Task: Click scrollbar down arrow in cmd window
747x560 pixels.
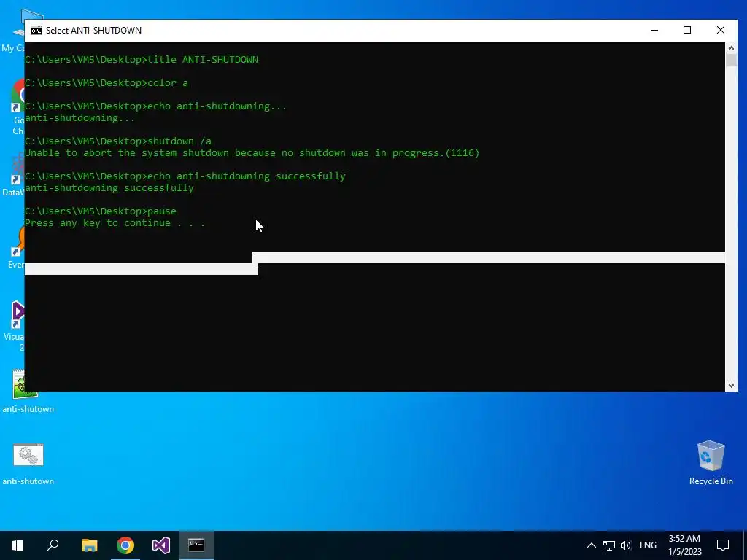Action: pos(731,386)
